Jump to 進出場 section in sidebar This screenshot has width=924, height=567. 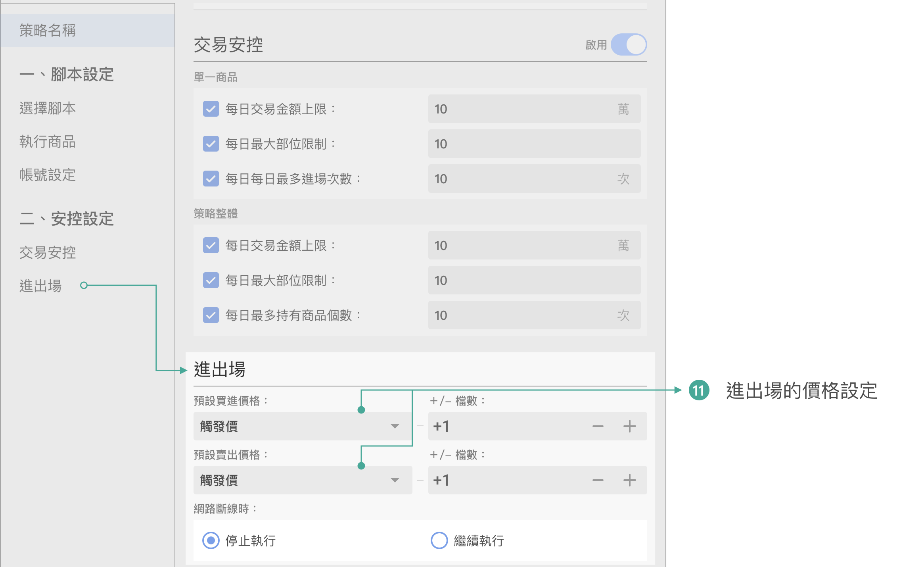pos(40,286)
